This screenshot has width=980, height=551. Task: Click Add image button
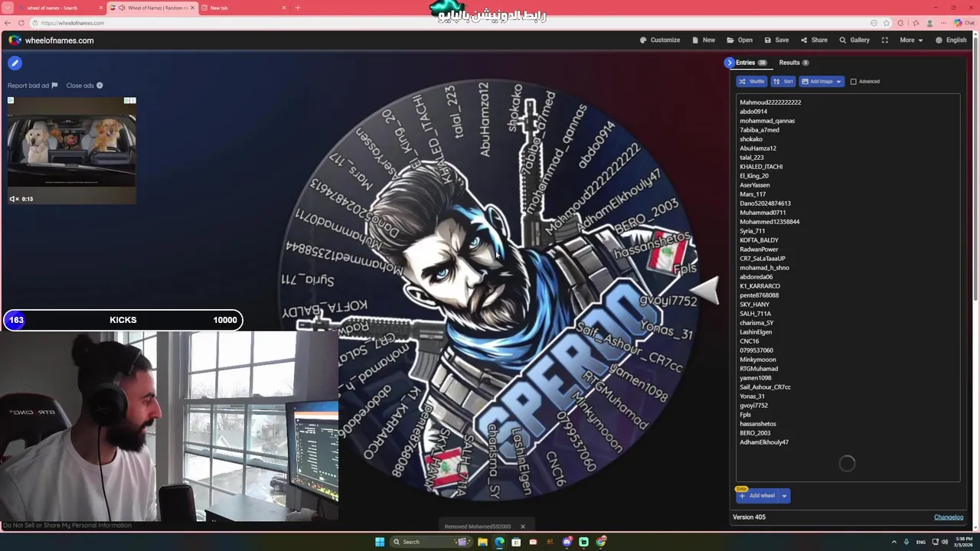click(816, 81)
